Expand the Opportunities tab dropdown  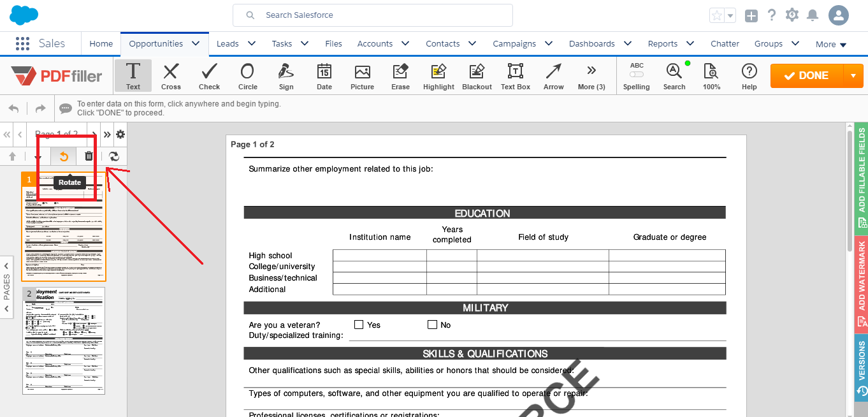click(196, 43)
